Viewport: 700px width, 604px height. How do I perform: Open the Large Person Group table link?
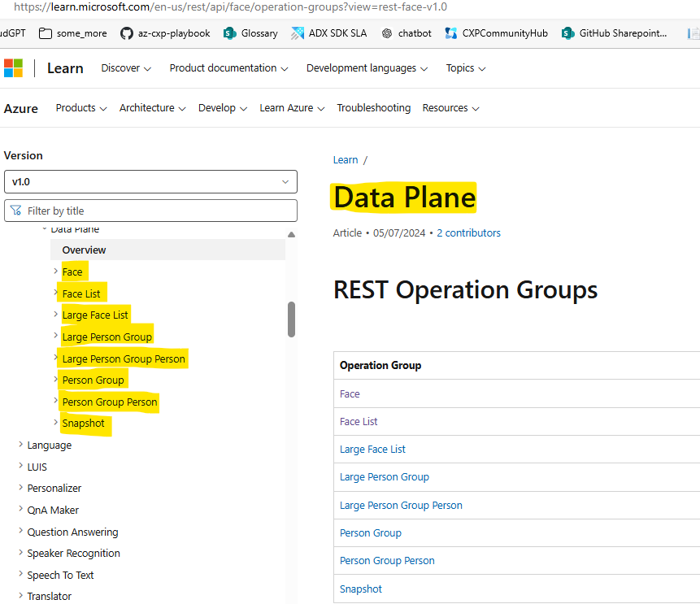pos(385,477)
